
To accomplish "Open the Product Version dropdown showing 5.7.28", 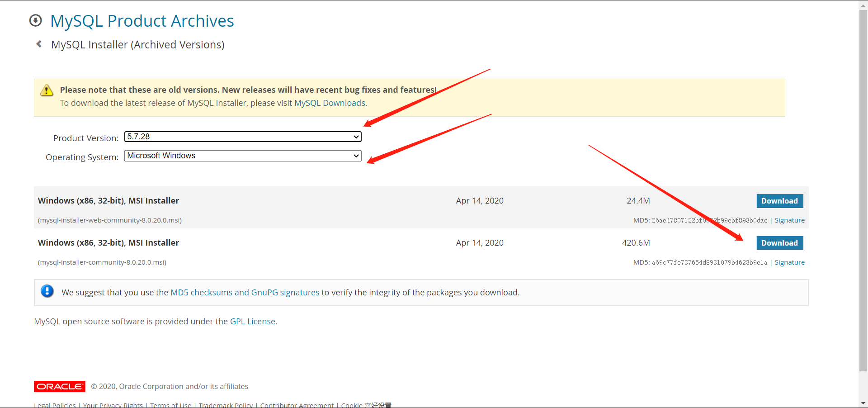I will click(243, 137).
